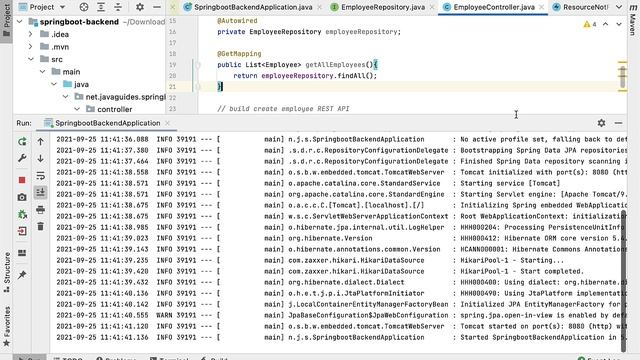Expand the .idea folder
Viewport: 640px width, 360px height.
[x=31, y=34]
